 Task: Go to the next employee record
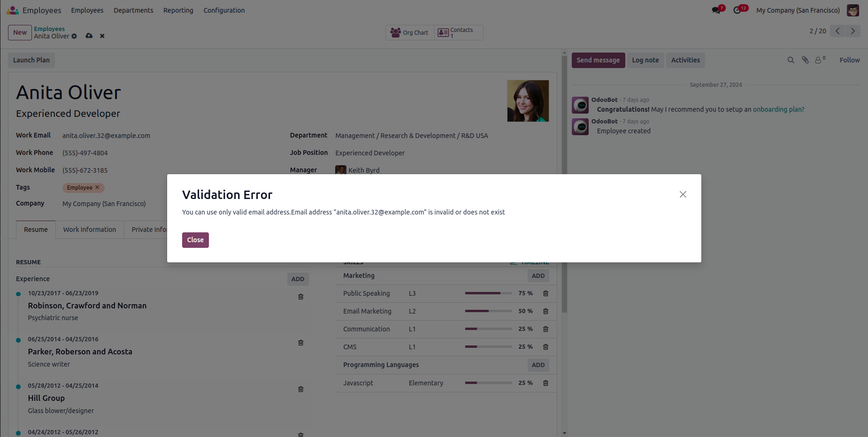[853, 31]
